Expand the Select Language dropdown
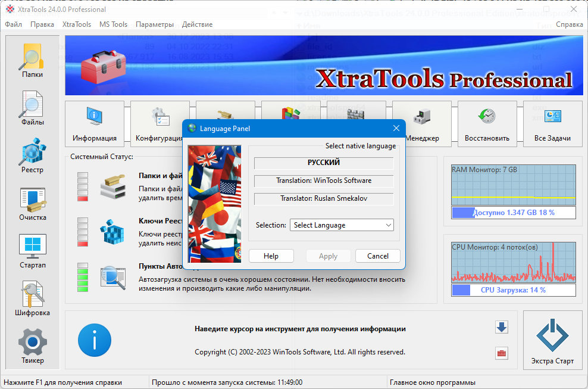588x389 pixels. point(342,225)
